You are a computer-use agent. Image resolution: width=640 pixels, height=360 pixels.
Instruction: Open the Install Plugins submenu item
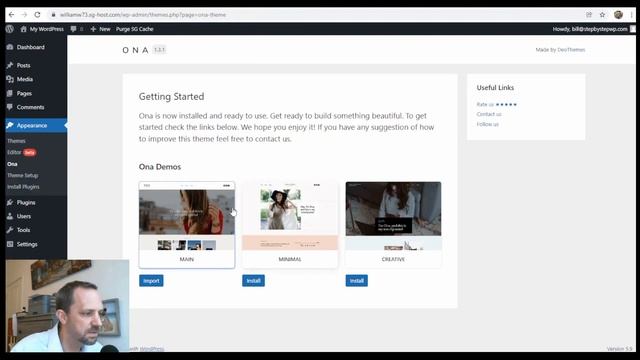(23, 187)
